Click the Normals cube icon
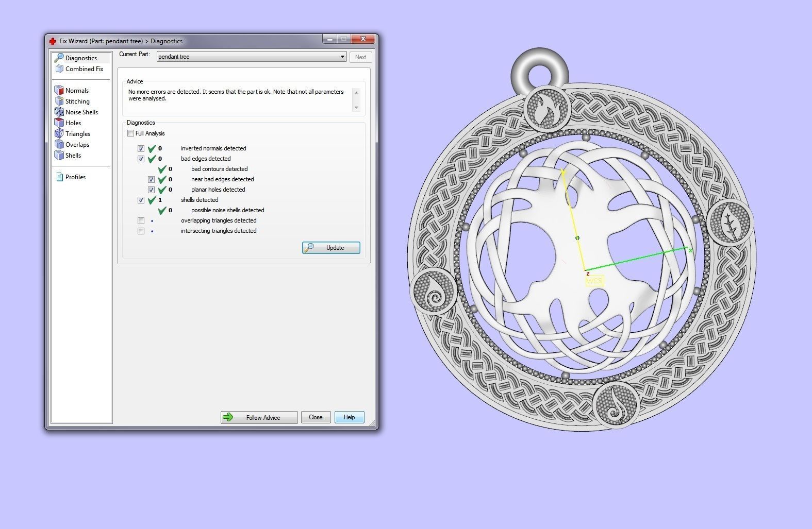 tap(59, 90)
